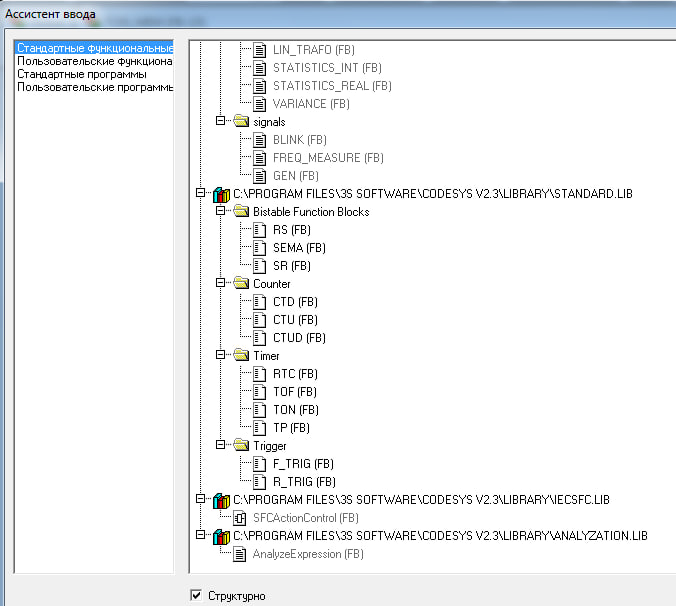Select the F_TRIG (FB) text
Image resolution: width=676 pixels, height=606 pixels.
tap(304, 464)
